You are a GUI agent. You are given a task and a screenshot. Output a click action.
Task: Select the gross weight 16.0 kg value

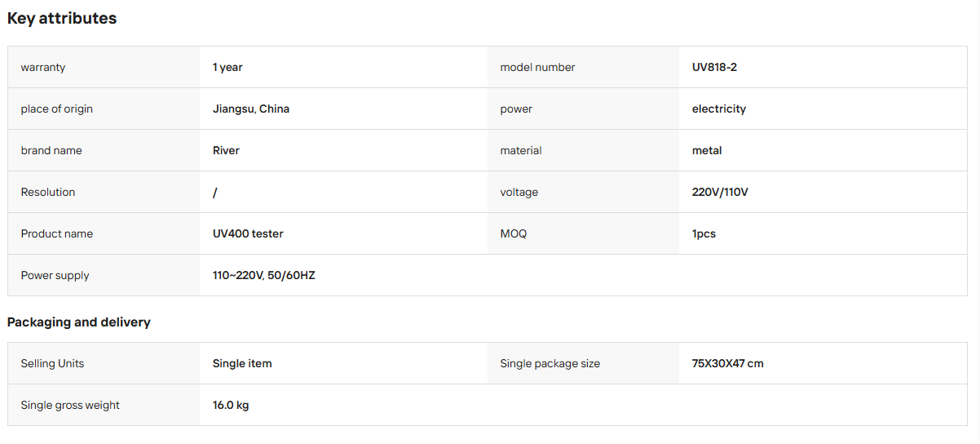tap(231, 405)
